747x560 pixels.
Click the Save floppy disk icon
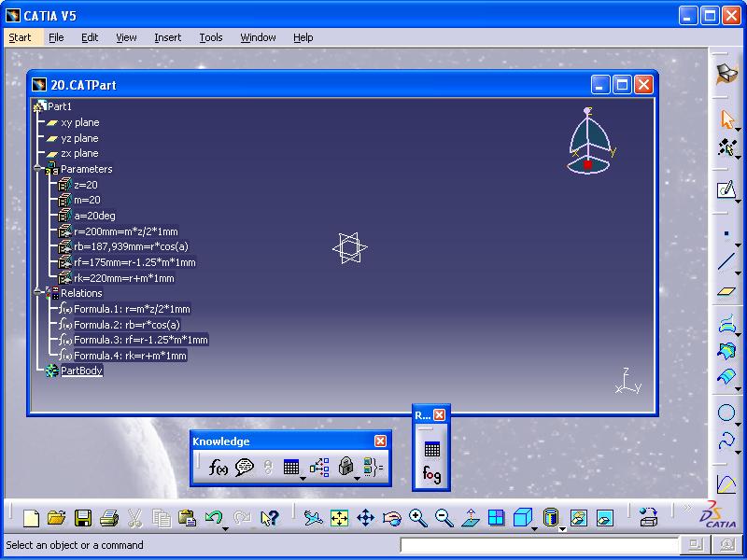coord(83,518)
